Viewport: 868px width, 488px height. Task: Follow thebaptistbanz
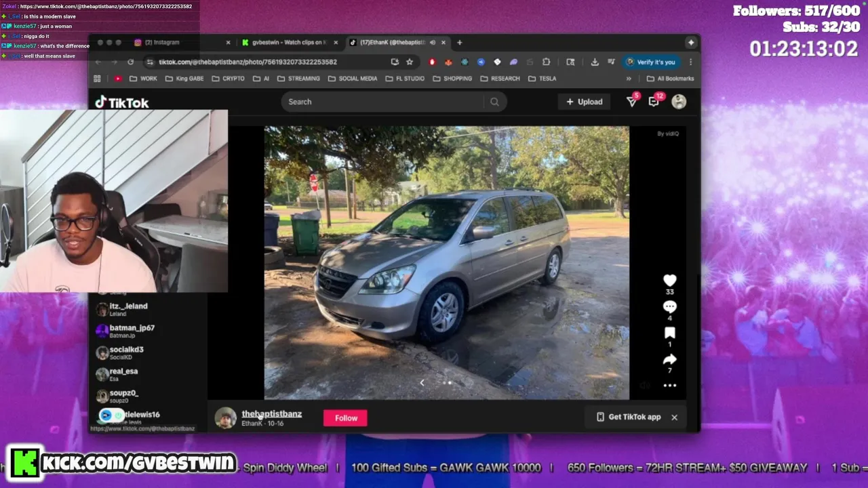pyautogui.click(x=346, y=418)
